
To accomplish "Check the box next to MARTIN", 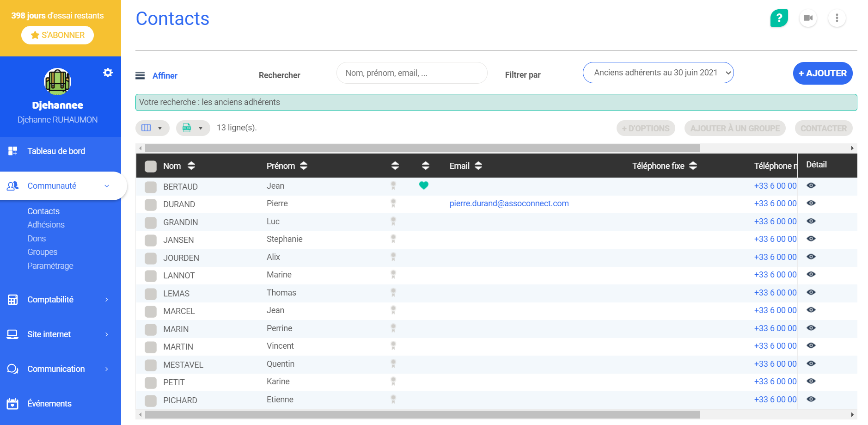I will pos(151,347).
